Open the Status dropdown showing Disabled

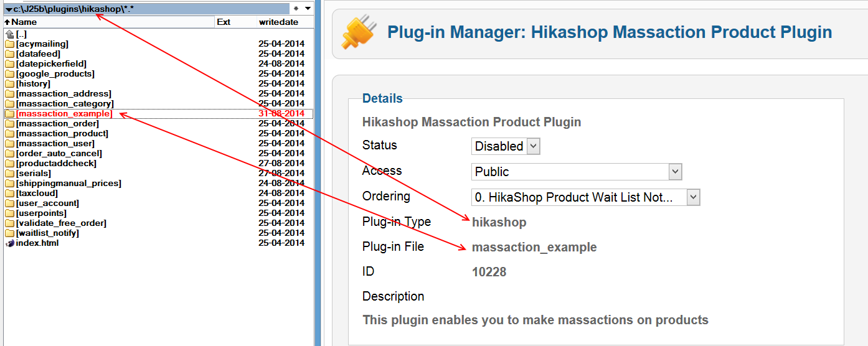click(x=506, y=146)
